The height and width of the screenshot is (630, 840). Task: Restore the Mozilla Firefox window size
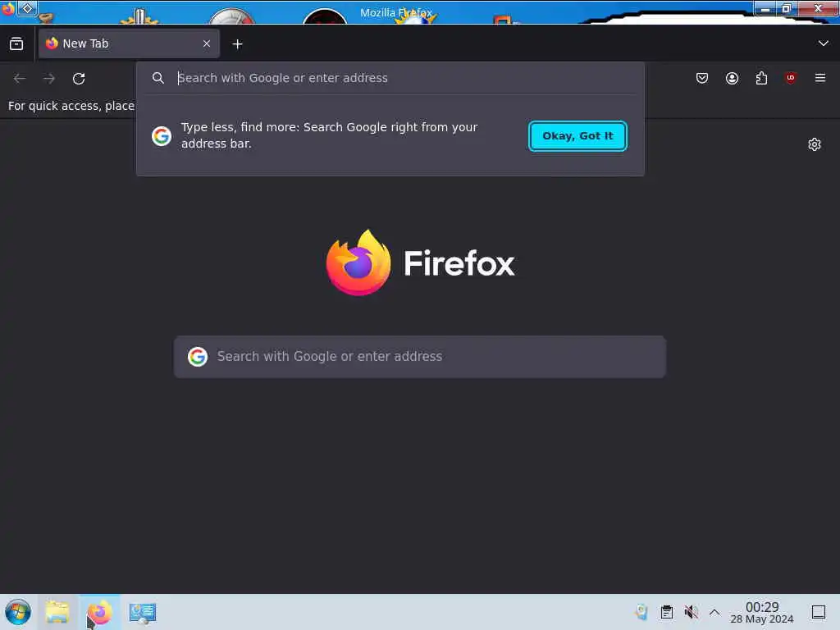(x=787, y=8)
